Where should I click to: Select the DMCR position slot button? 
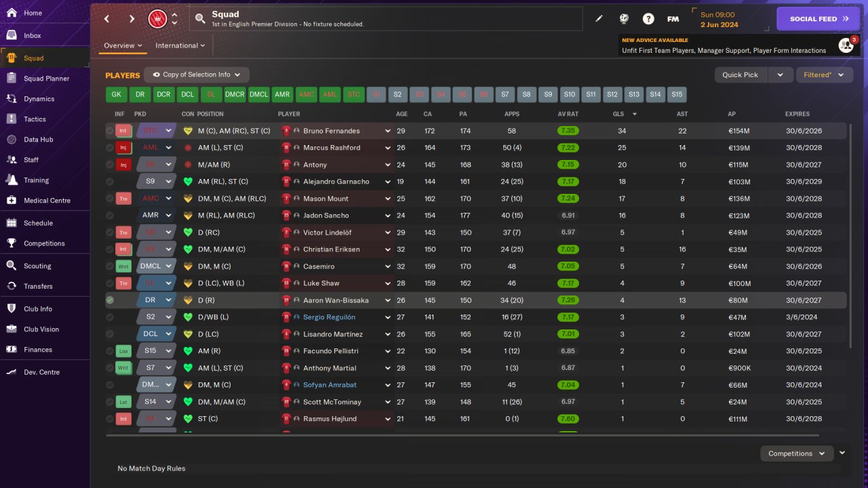coord(235,95)
